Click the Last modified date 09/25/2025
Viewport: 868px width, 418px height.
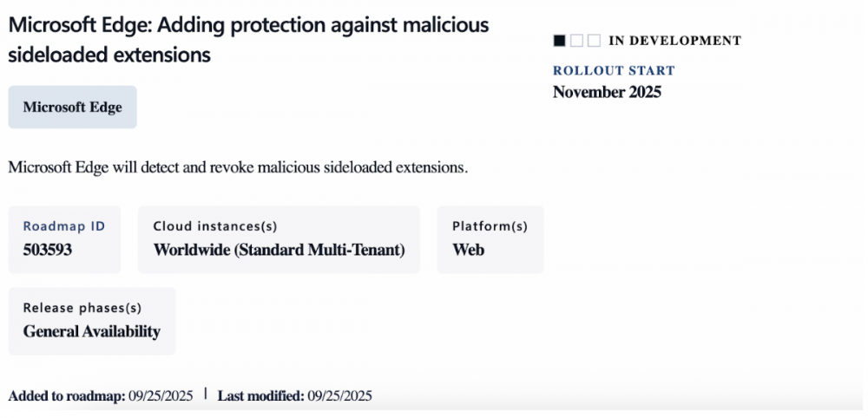[339, 396]
